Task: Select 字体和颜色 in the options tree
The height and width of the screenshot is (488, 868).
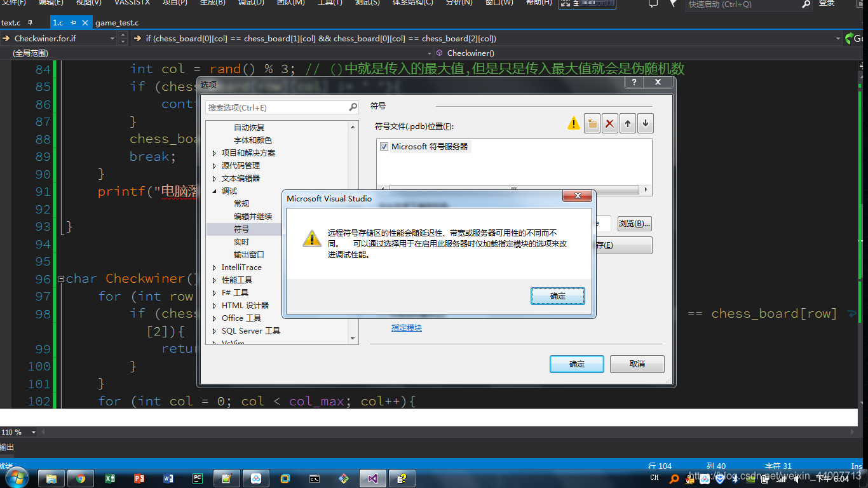Action: (x=252, y=140)
